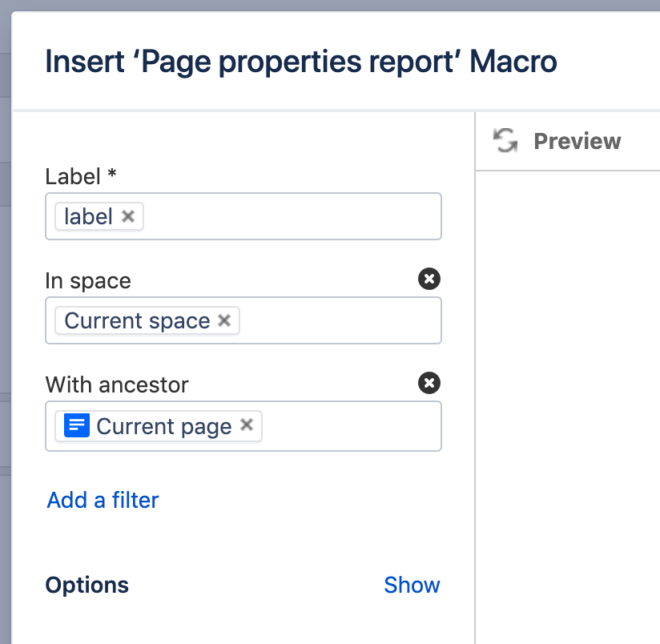Show the Options section

[412, 585]
